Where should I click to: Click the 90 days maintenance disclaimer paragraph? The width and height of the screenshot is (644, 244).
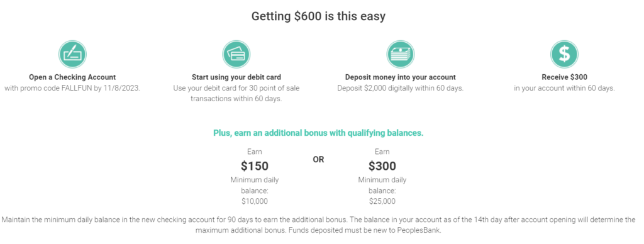point(318,225)
